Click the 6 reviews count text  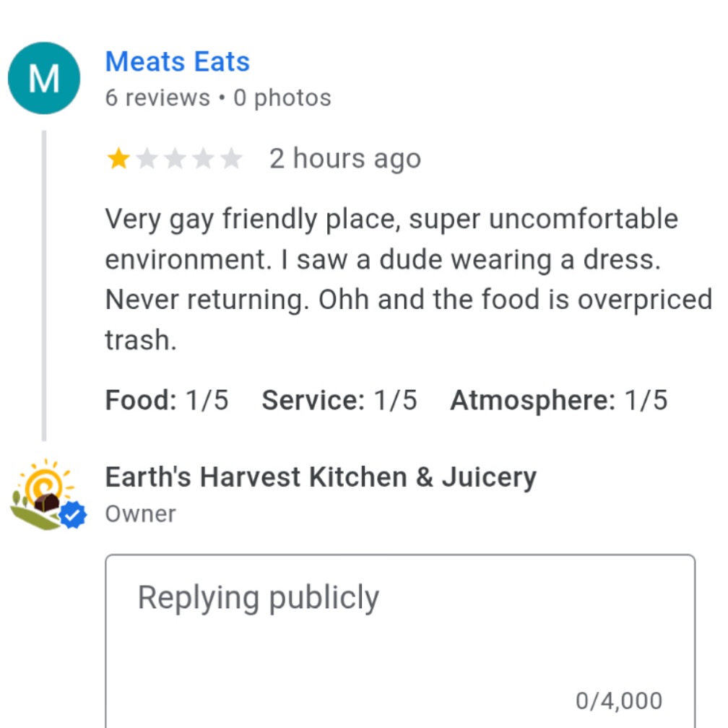(x=157, y=97)
